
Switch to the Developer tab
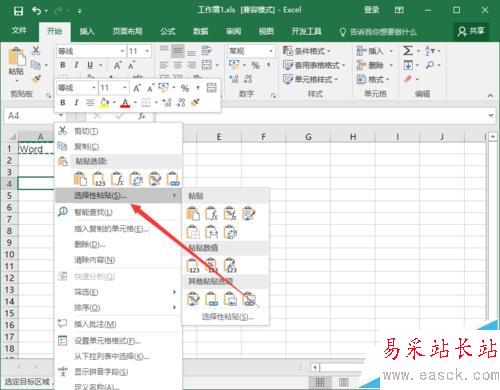pyautogui.click(x=306, y=31)
